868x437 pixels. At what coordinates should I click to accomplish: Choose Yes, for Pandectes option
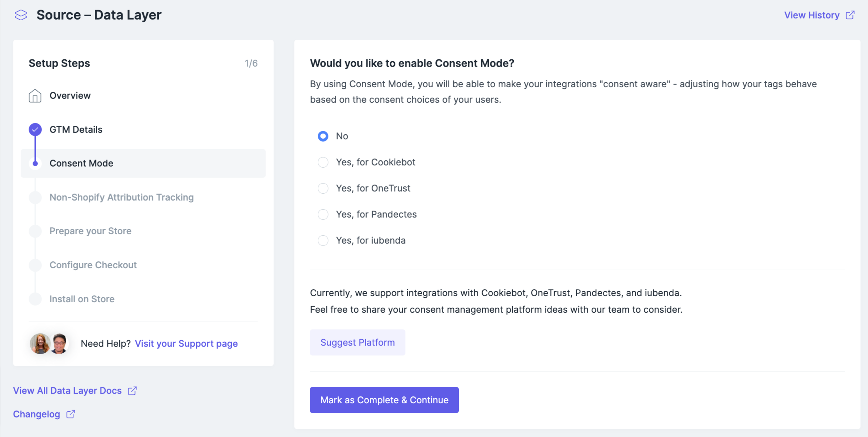[323, 214]
